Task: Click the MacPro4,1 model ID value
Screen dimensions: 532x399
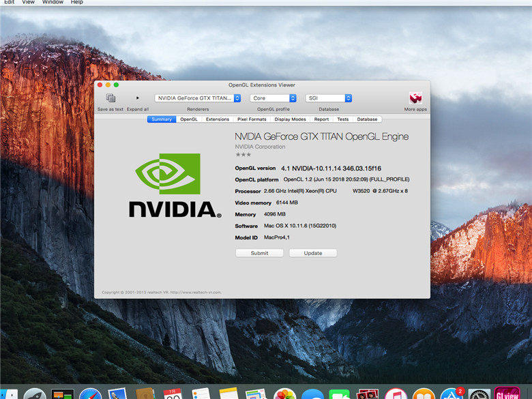Action: click(277, 237)
